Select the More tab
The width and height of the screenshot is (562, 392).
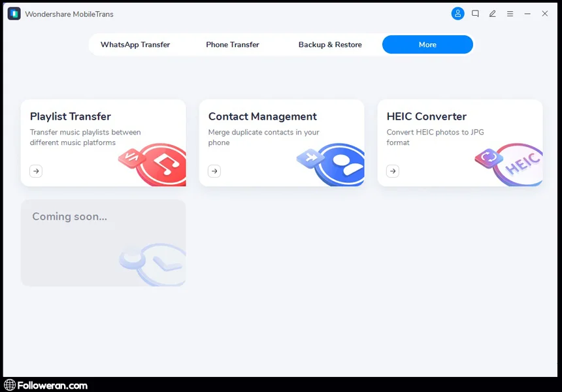click(427, 45)
